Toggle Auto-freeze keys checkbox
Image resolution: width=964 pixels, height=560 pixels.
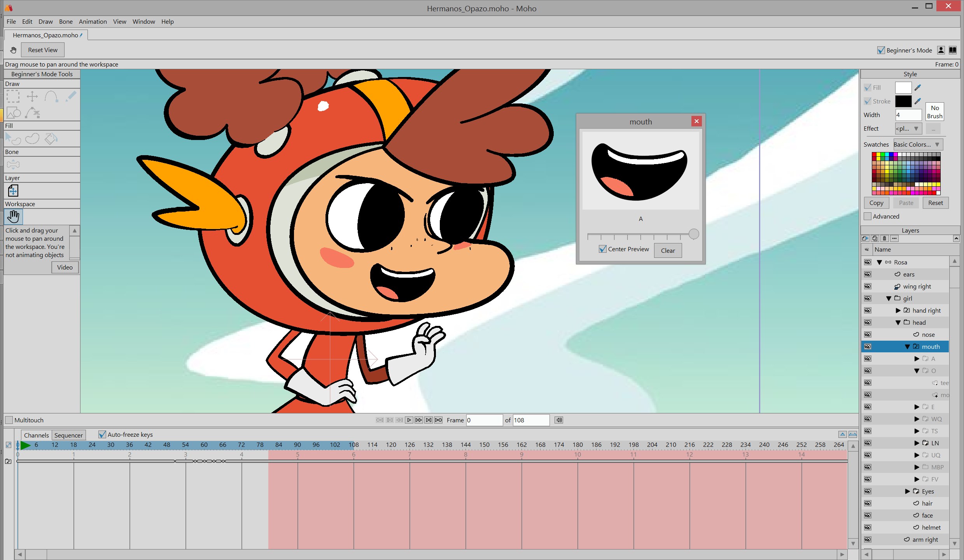[x=102, y=434]
